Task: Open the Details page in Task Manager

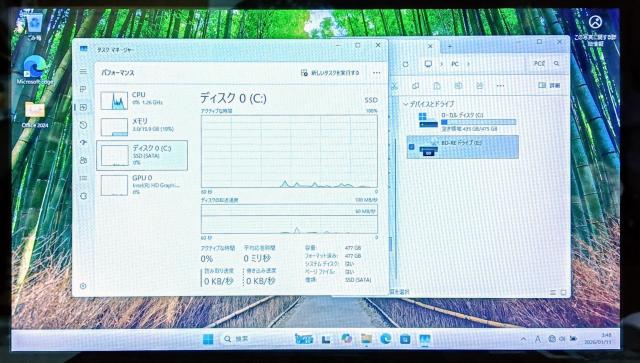Action: tap(83, 178)
